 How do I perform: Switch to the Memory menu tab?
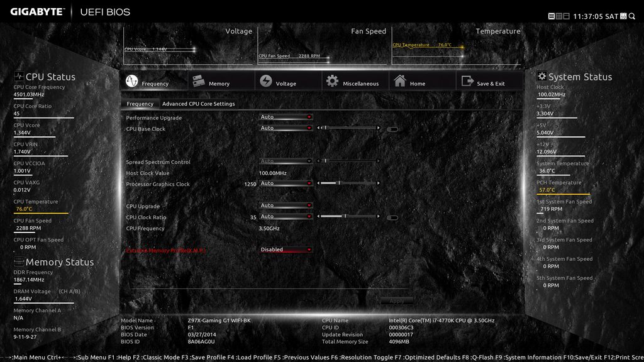tap(221, 81)
